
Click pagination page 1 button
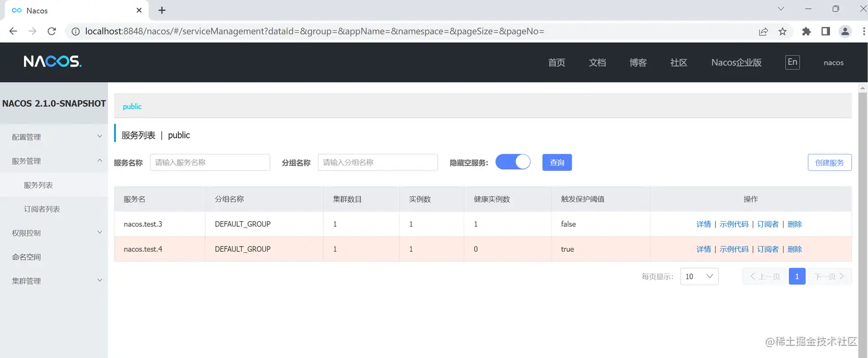click(x=797, y=276)
